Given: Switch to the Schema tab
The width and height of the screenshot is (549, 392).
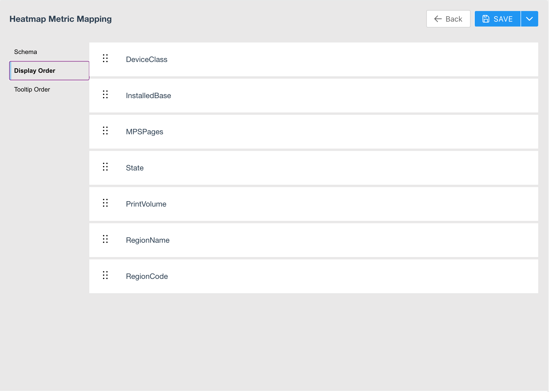Looking at the screenshot, I should click(25, 52).
